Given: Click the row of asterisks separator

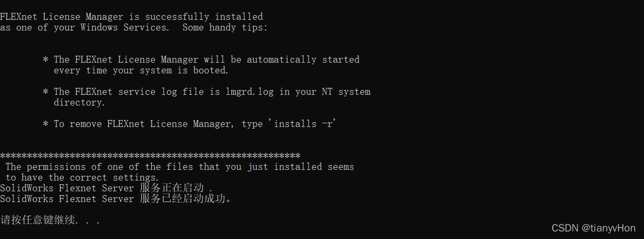Looking at the screenshot, I should click(150, 156).
